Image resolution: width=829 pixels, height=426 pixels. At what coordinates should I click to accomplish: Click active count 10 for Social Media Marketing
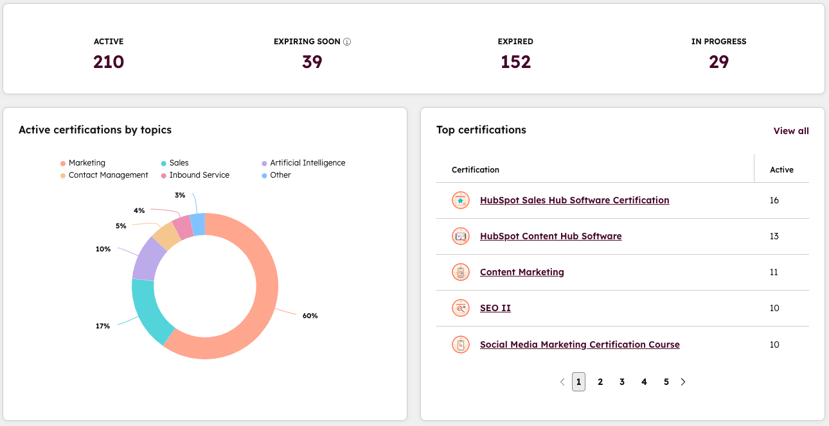coord(775,345)
